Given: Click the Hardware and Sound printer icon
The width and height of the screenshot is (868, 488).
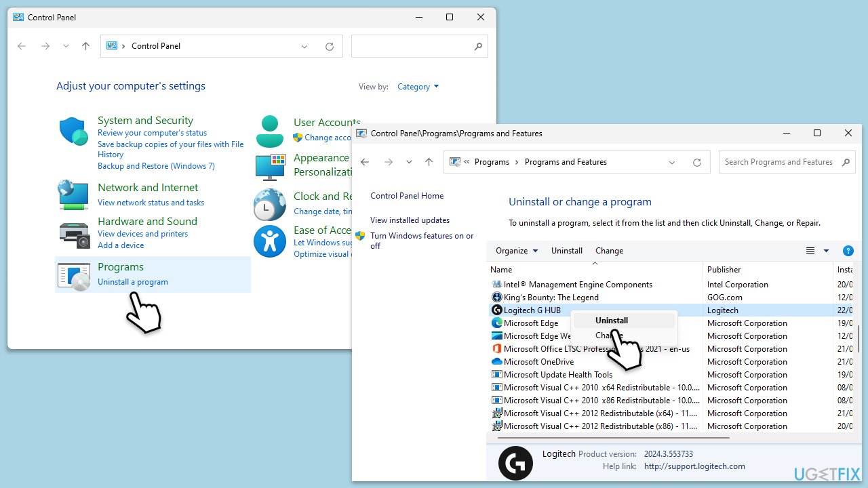Looking at the screenshot, I should pyautogui.click(x=73, y=235).
